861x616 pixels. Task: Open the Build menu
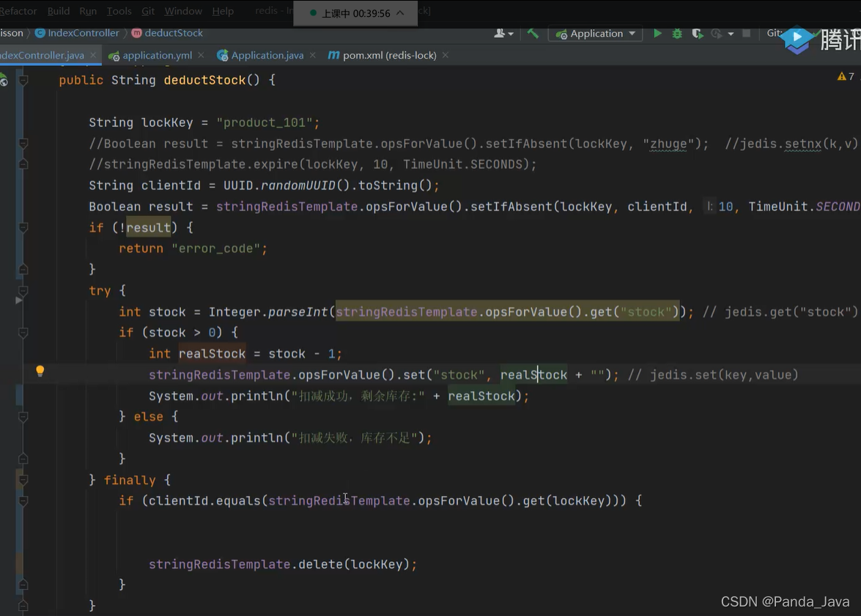[x=58, y=11]
